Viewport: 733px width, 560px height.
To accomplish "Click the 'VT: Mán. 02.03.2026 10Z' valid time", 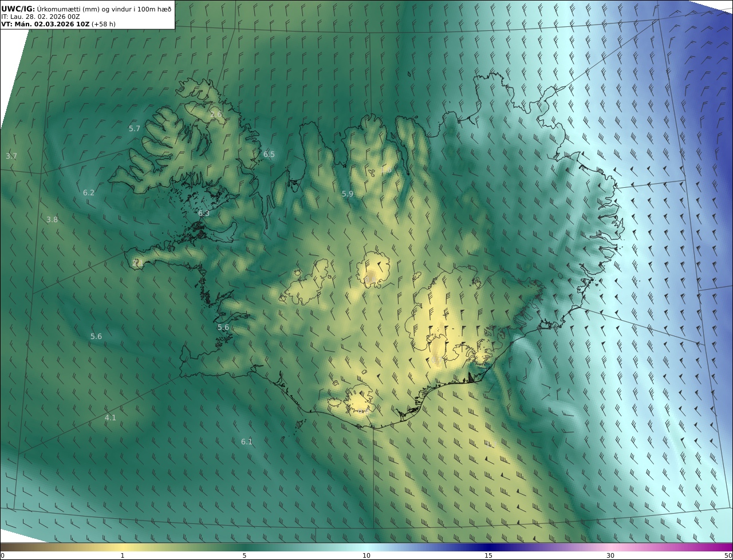I will click(45, 25).
